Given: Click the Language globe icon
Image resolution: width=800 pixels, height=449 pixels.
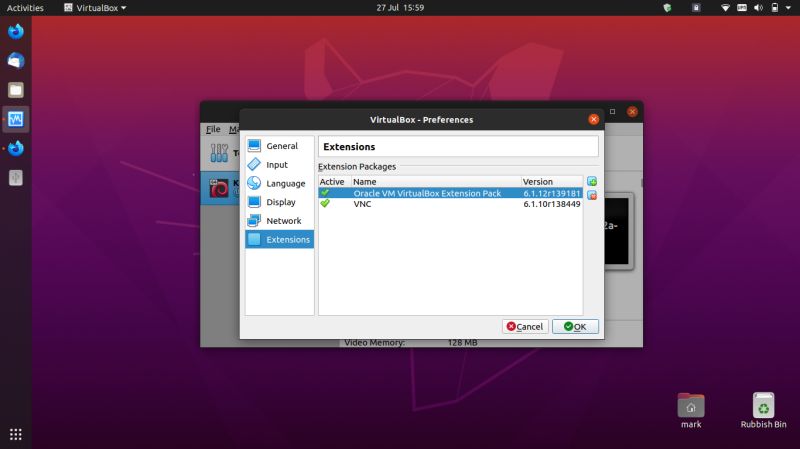Looking at the screenshot, I should [254, 183].
